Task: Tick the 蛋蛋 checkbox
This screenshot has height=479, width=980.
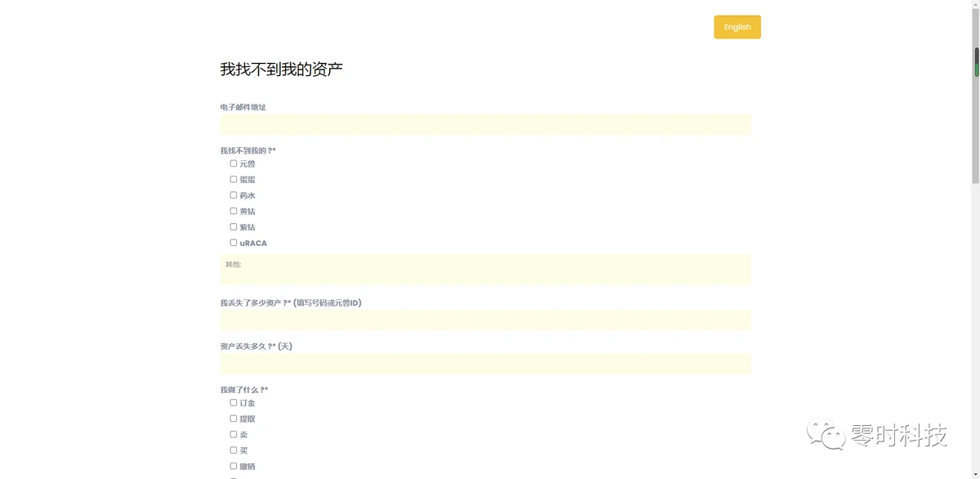Action: pos(234,179)
